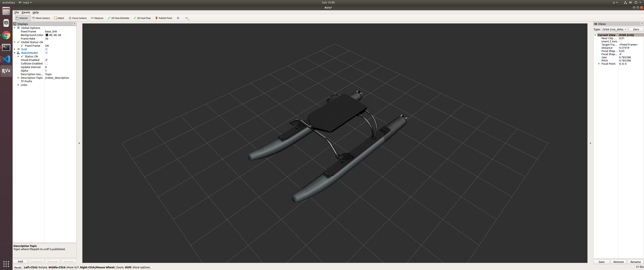The image size is (644, 270).
Task: Open the File menu
Action: 16,12
